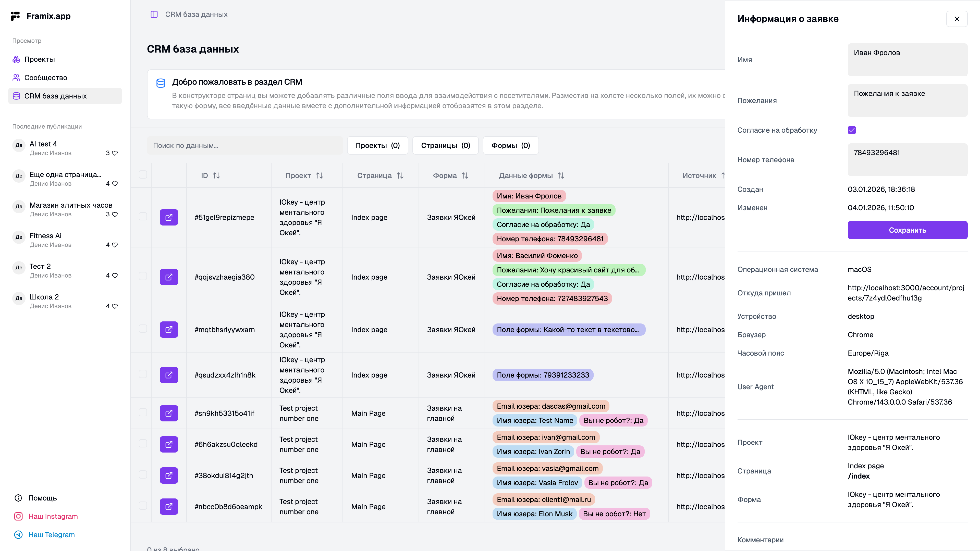980x551 pixels.
Task: Click into the Поиск по данным search field
Action: click(x=245, y=145)
